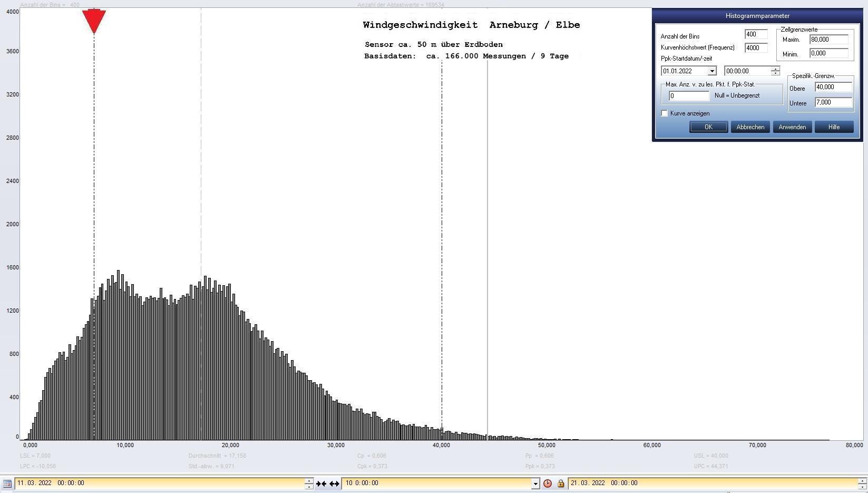Click the red clock icon

[x=548, y=484]
